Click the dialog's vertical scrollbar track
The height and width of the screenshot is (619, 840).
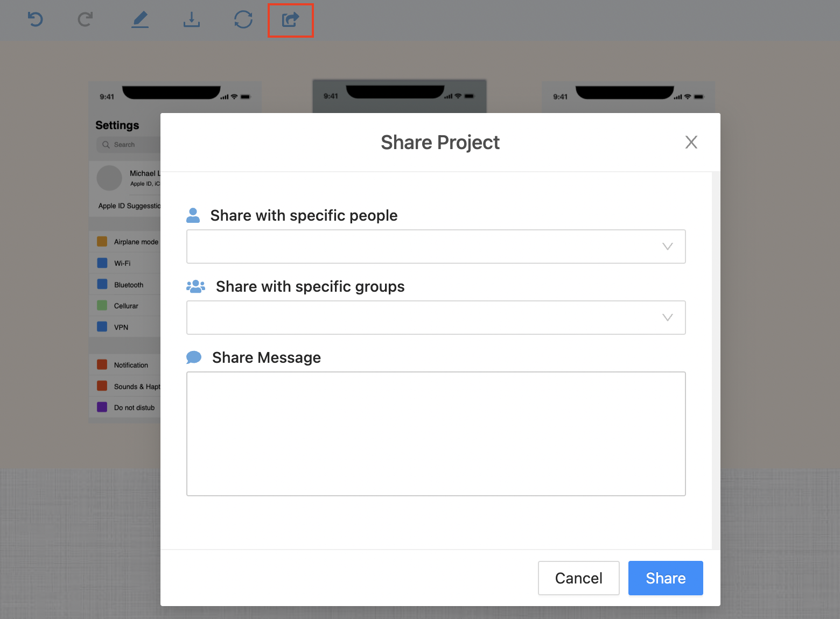click(716, 361)
